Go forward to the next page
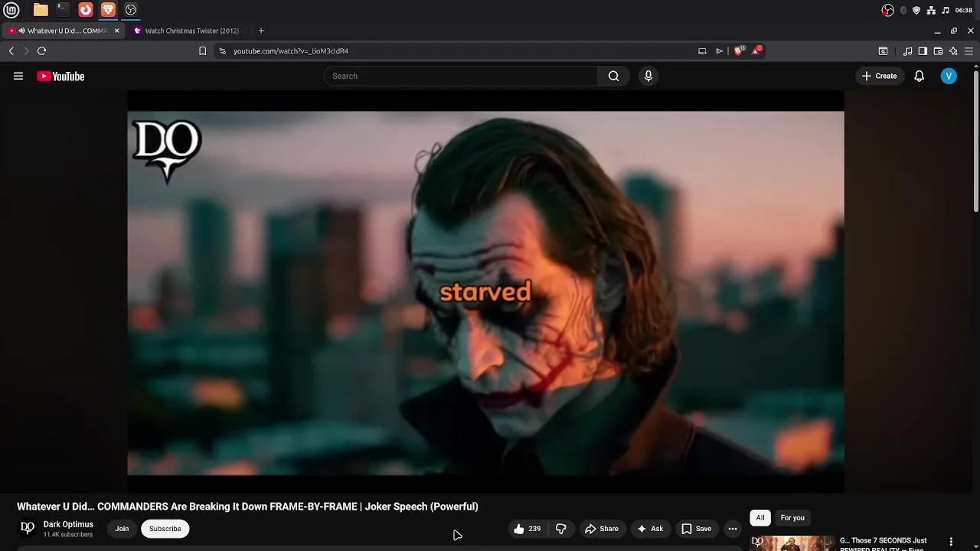 click(x=26, y=51)
